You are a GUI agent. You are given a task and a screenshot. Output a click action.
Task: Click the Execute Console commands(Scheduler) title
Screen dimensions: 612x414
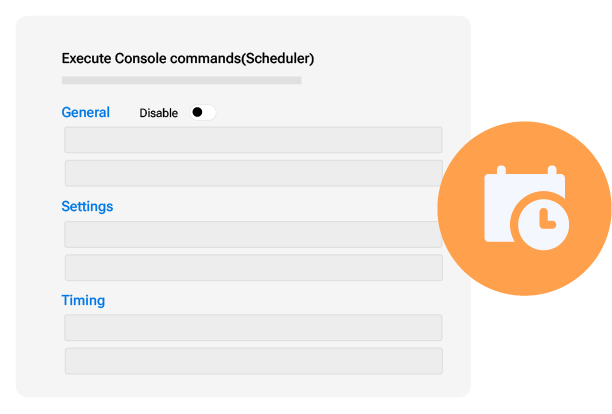pos(188,59)
